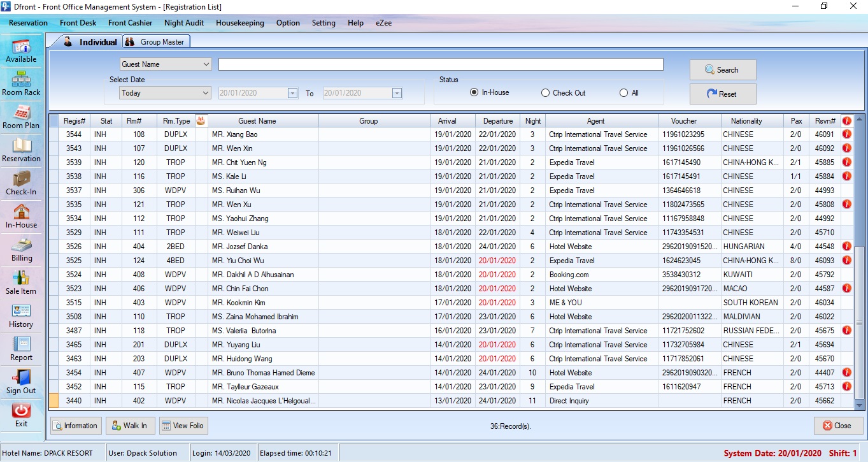
Task: Click red info icon for Valeriia Butorina
Action: tap(847, 331)
